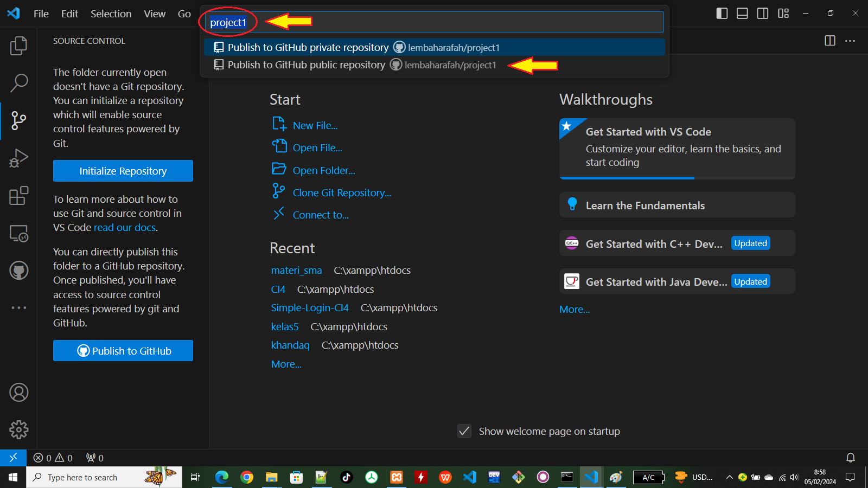
Task: Click the Windows Start button
Action: [x=13, y=477]
